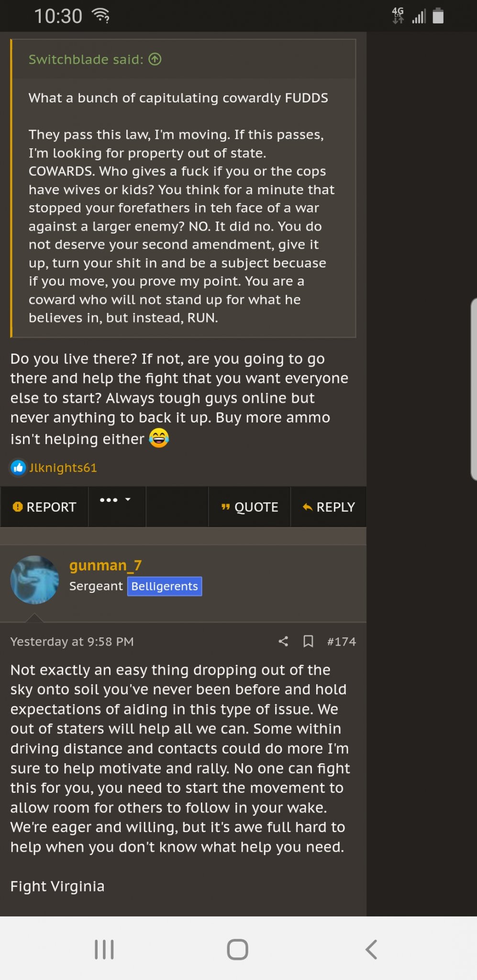Image resolution: width=477 pixels, height=980 pixels.
Task: Open the Belligerents badge
Action: pyautogui.click(x=165, y=586)
